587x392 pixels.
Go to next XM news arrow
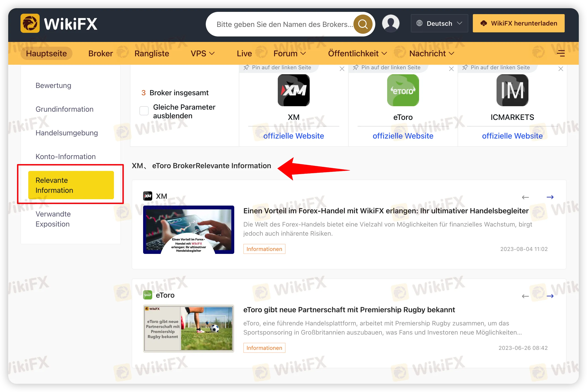click(550, 197)
